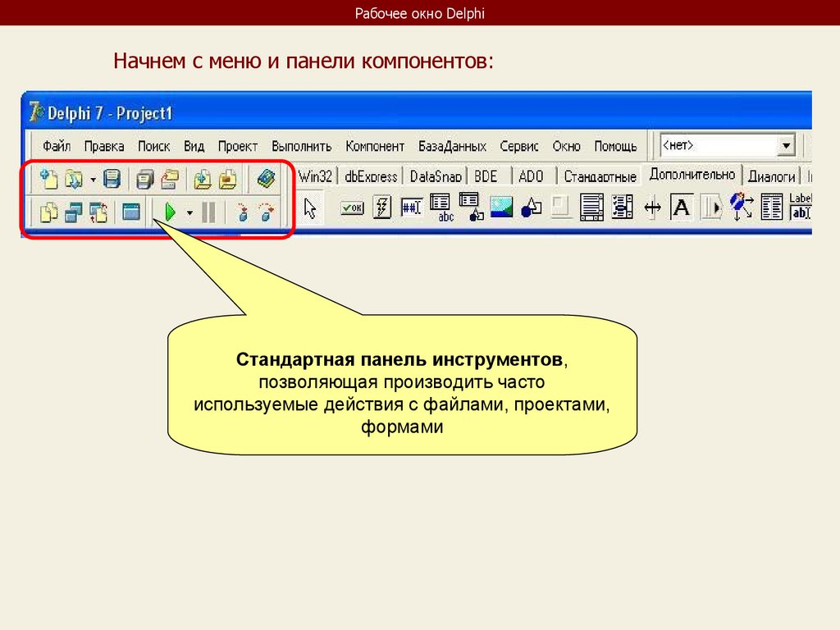The height and width of the screenshot is (630, 840).
Task: Select the Image landscape component
Action: (x=501, y=208)
